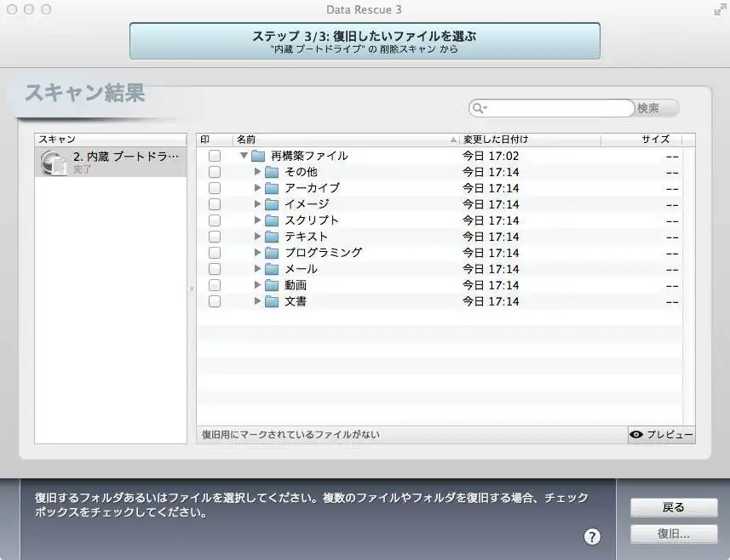Toggle the プレビュー eye button
The image size is (730, 560).
(661, 435)
